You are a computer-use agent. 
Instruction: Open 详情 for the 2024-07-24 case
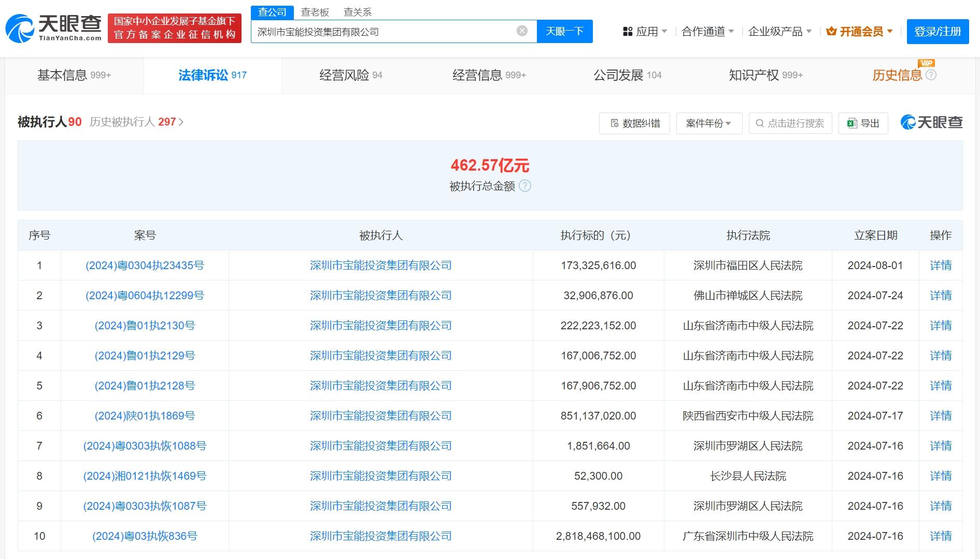941,296
